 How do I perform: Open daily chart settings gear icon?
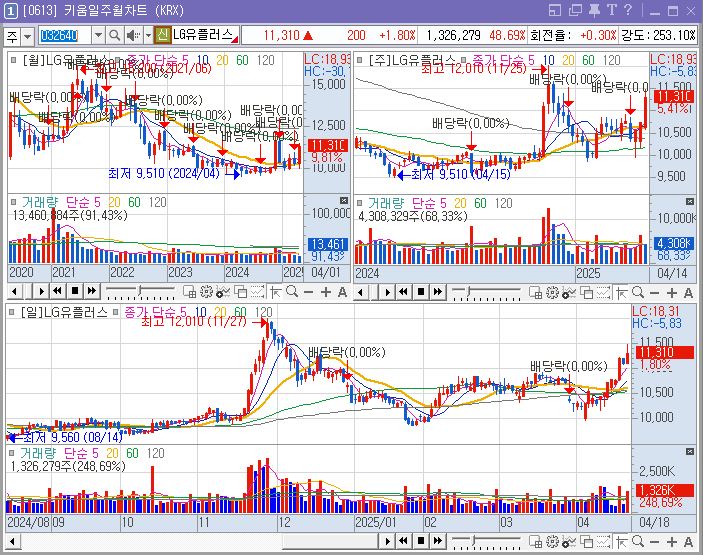[552, 542]
